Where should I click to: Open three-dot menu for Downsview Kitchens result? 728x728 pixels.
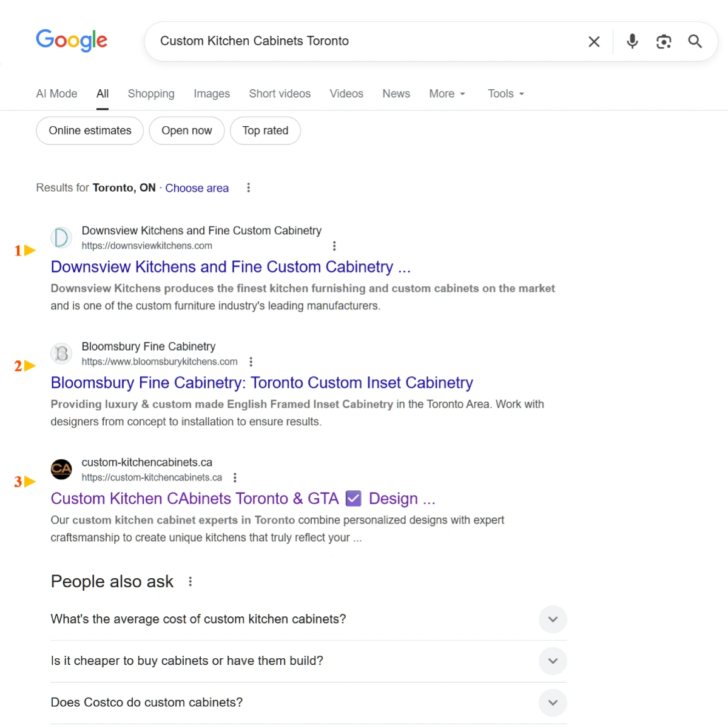334,246
